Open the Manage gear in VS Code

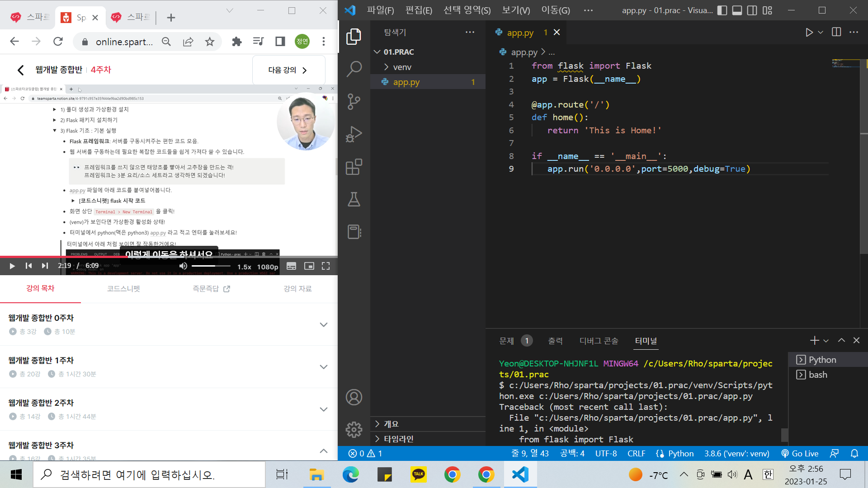tap(354, 430)
